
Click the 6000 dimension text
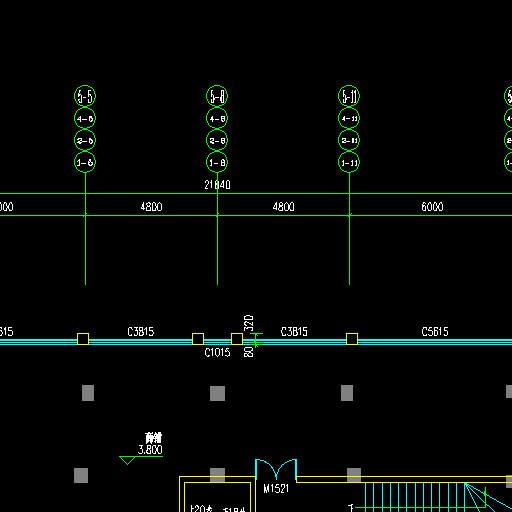432,207
